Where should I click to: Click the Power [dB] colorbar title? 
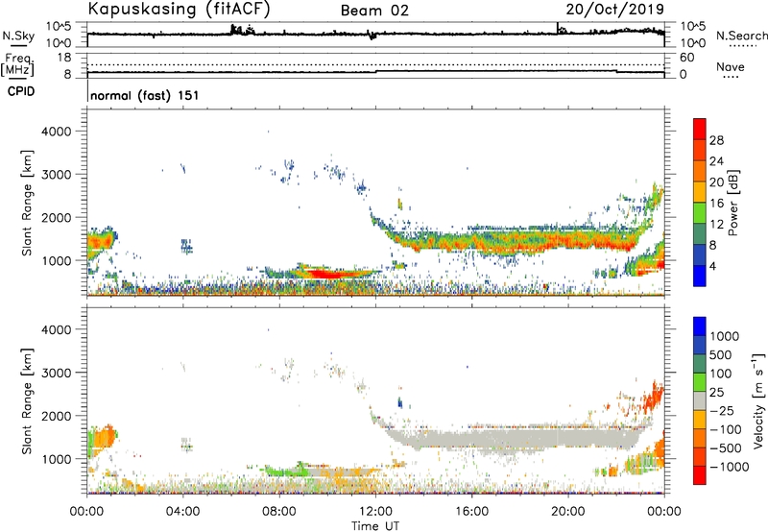coord(732,203)
